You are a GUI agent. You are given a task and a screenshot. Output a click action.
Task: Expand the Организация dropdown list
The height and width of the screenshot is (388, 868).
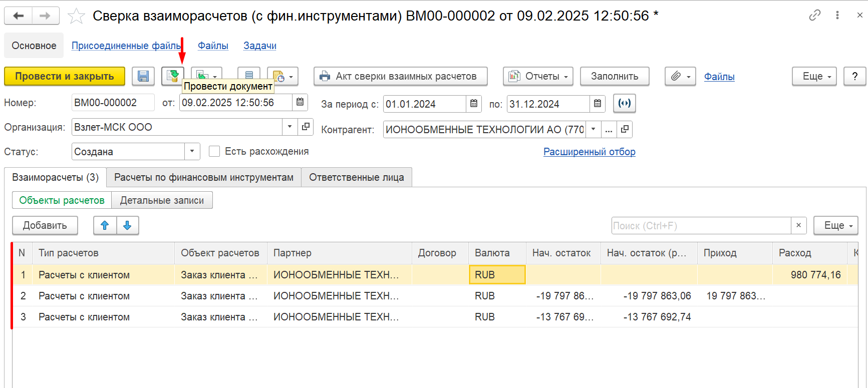tap(290, 127)
